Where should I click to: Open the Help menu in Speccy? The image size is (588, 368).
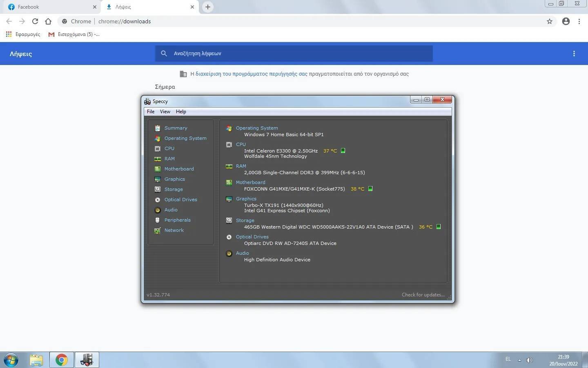pyautogui.click(x=181, y=112)
